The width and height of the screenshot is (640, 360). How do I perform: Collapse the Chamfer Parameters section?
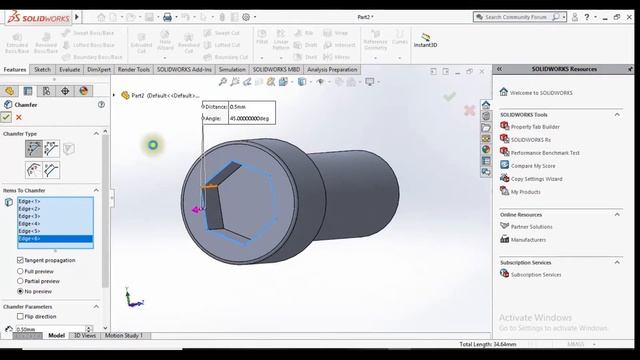pyautogui.click(x=96, y=307)
